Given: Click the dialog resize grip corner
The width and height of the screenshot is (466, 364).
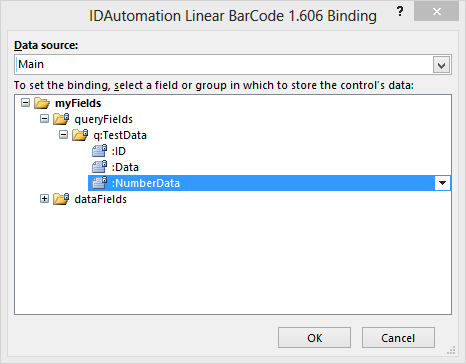Looking at the screenshot, I should tap(451, 350).
